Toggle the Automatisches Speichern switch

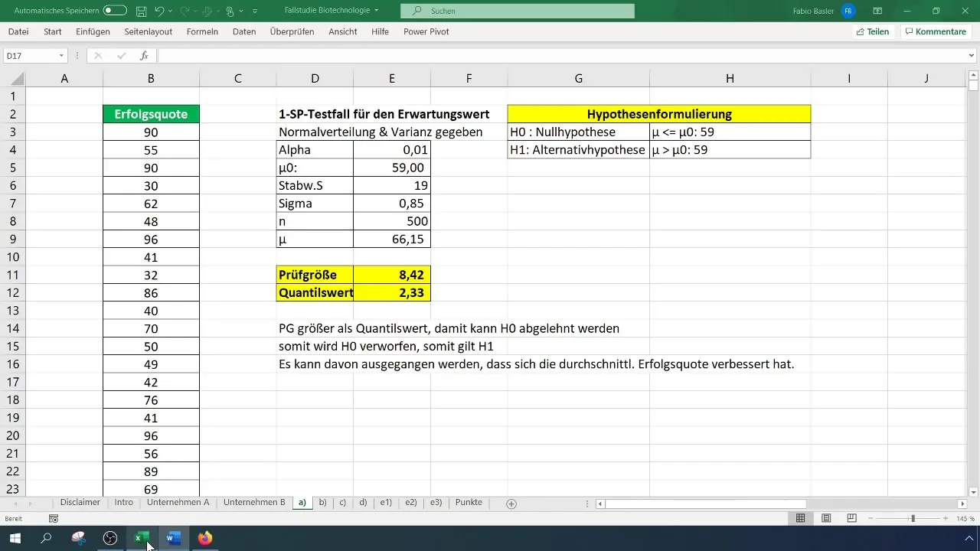pos(115,11)
